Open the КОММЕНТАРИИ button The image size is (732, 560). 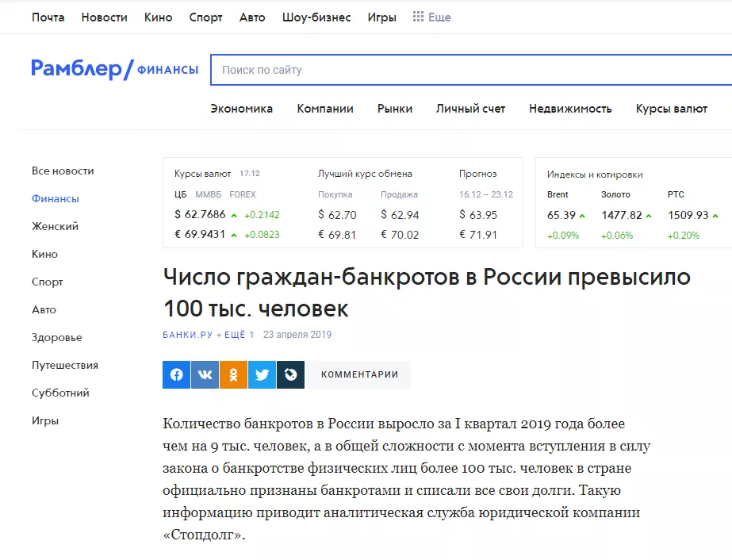[359, 374]
